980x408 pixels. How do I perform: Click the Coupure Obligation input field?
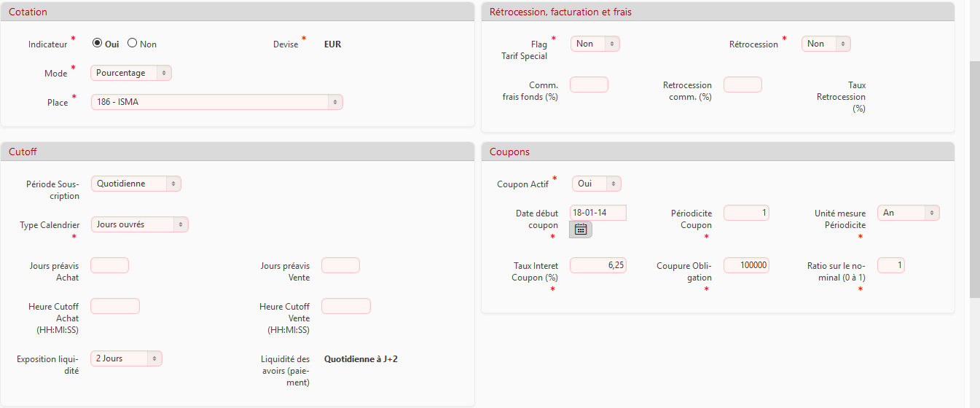click(746, 265)
